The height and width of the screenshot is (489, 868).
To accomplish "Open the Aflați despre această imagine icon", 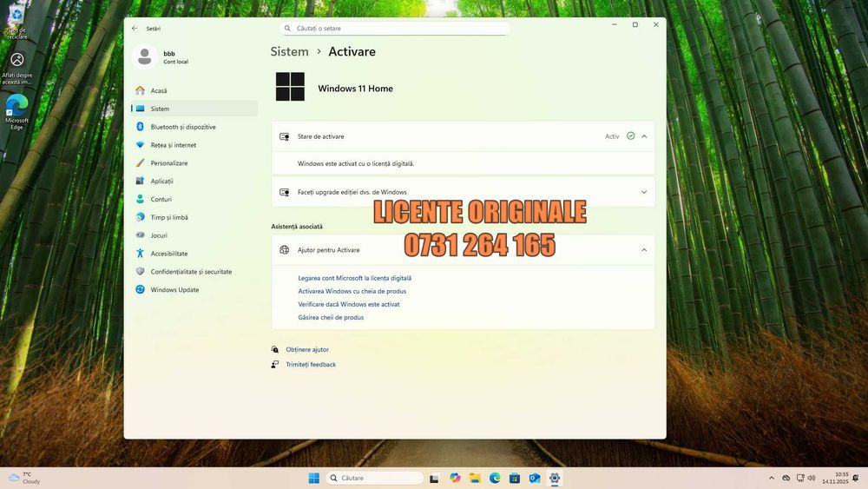I will pos(17,69).
